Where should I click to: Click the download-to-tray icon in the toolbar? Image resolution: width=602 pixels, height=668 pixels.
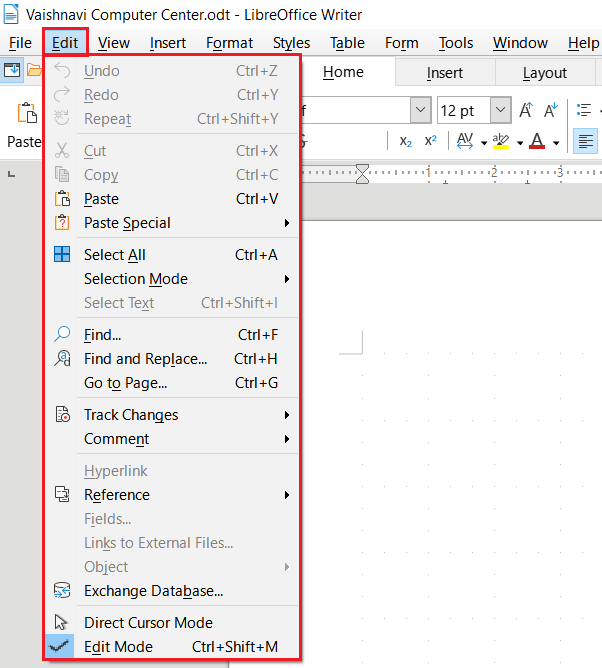coord(12,69)
